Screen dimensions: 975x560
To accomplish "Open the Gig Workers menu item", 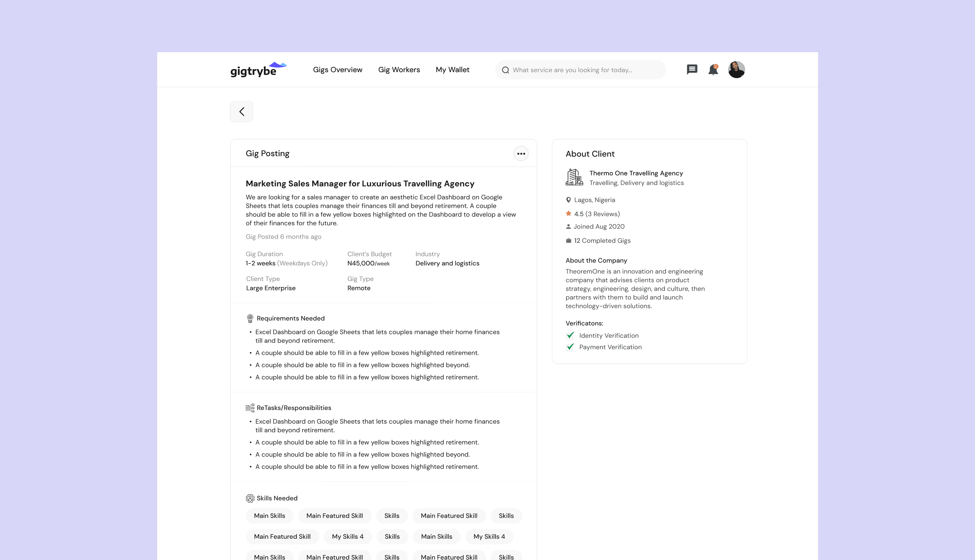I will (399, 70).
